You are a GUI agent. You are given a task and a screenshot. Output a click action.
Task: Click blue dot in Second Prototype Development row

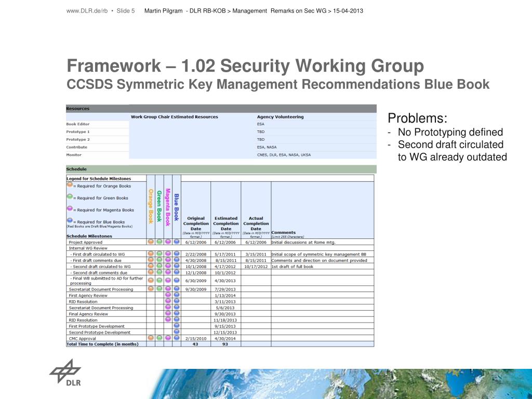pos(177,332)
